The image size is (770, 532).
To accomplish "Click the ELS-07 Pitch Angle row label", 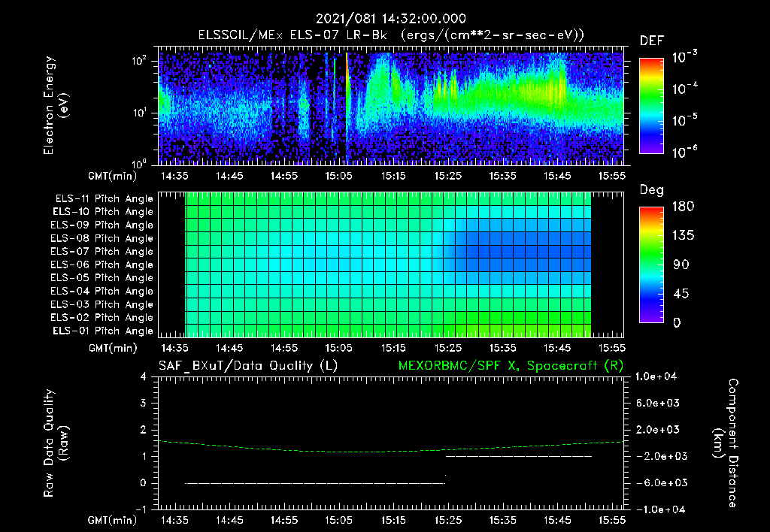I will click(102, 251).
